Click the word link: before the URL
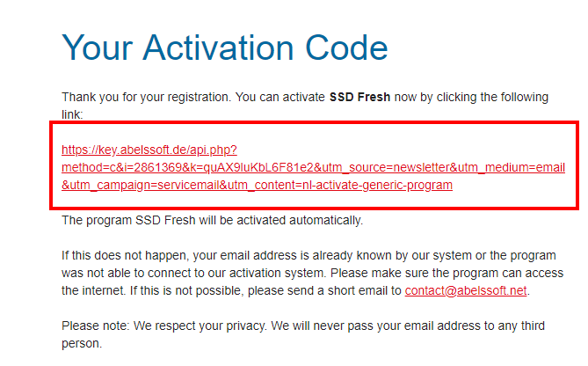This screenshot has width=588, height=366. [72, 115]
